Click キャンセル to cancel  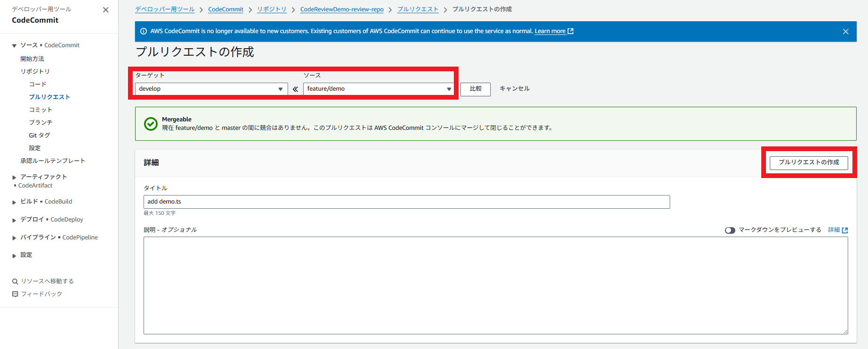point(514,89)
